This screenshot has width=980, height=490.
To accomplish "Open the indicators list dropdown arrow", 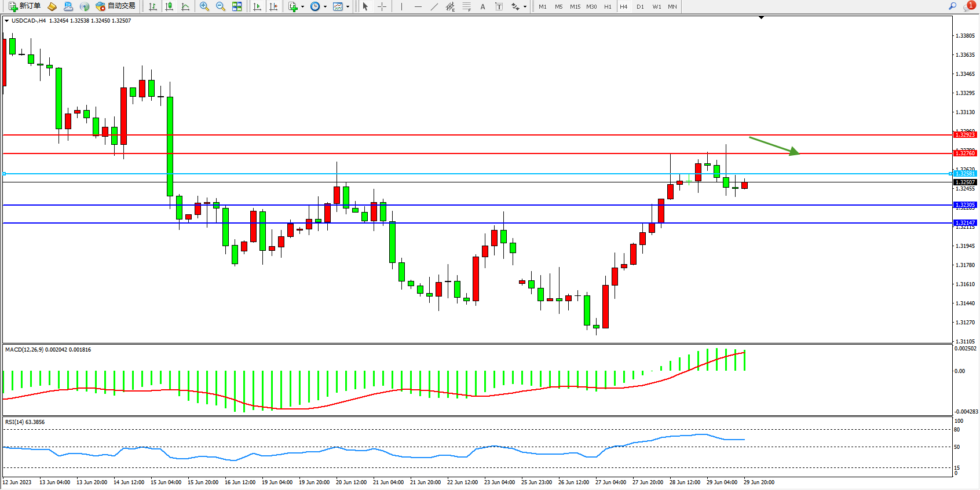I will pos(302,6).
